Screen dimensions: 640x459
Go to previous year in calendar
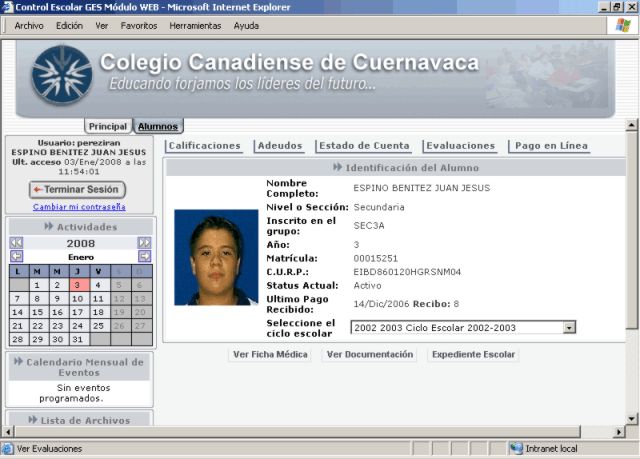16,243
